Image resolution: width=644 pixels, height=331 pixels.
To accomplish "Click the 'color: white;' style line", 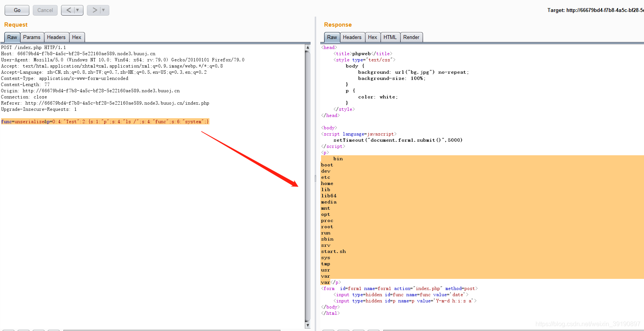I will click(378, 97).
